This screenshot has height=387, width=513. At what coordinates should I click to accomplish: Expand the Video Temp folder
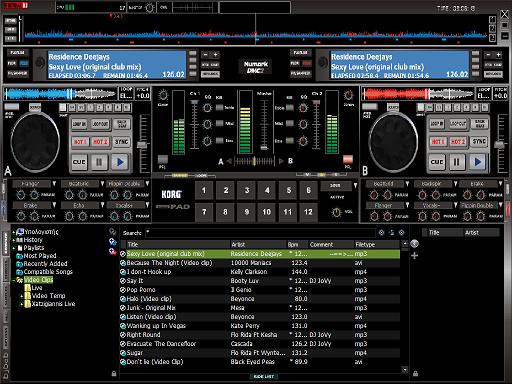(x=22, y=296)
